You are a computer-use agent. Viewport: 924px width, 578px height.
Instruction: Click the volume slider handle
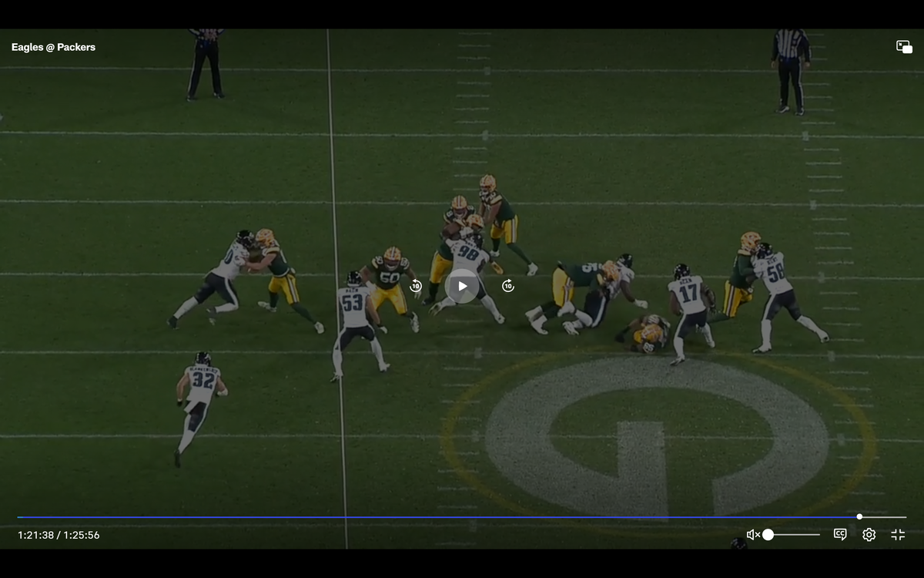coord(768,535)
